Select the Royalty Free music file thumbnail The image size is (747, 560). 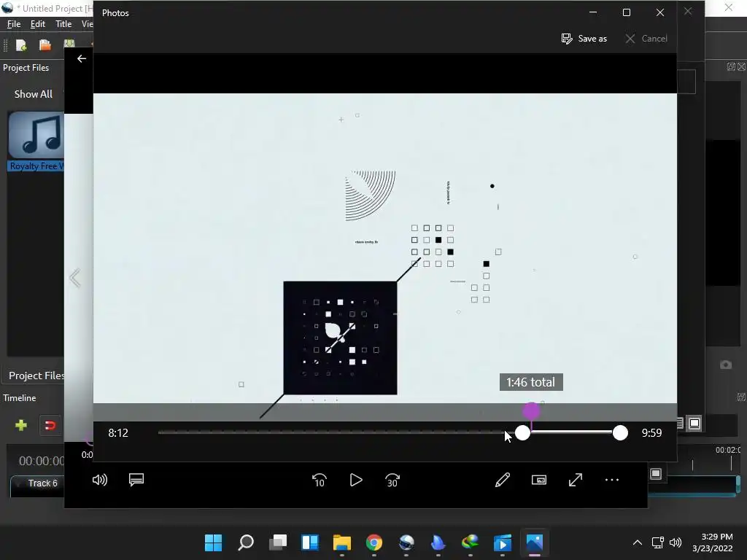36,136
